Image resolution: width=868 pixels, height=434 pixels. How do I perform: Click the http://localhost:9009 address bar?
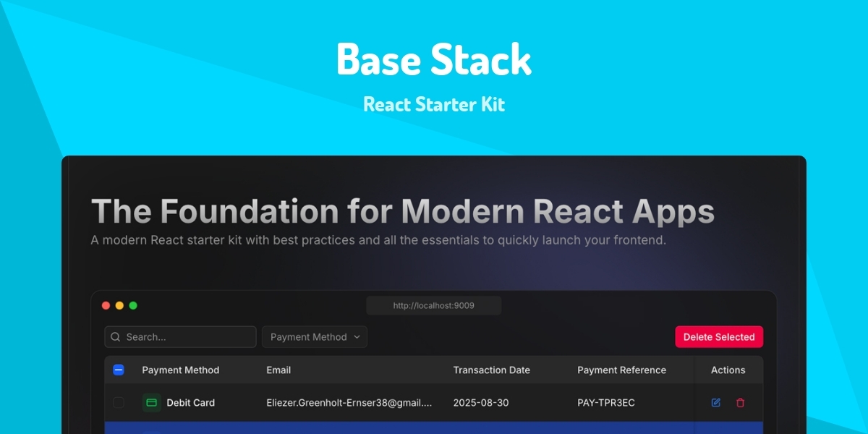pyautogui.click(x=434, y=305)
